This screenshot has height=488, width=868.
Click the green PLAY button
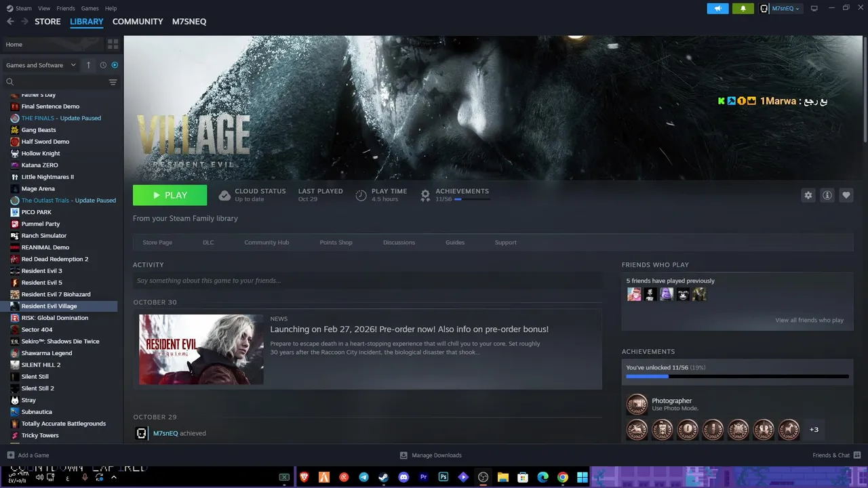tap(170, 195)
